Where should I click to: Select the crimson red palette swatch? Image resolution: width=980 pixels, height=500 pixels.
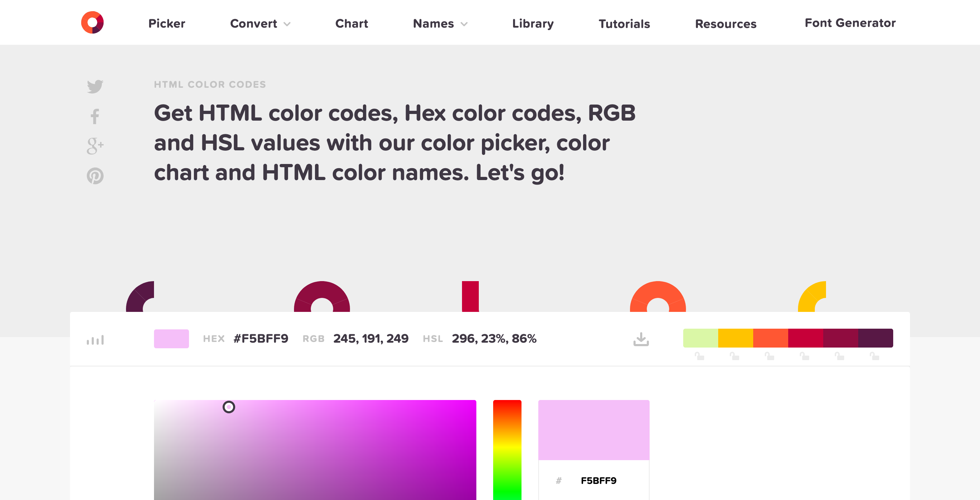coord(806,338)
